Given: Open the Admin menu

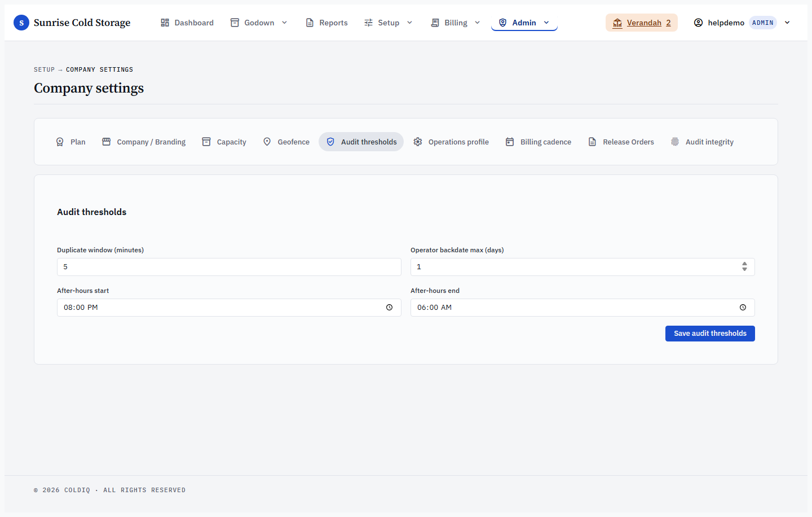Looking at the screenshot, I should coord(524,23).
